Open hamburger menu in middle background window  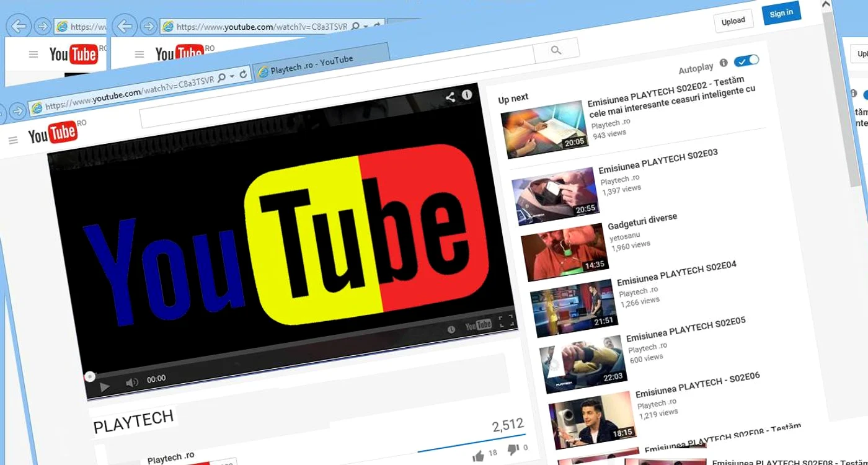pos(139,55)
